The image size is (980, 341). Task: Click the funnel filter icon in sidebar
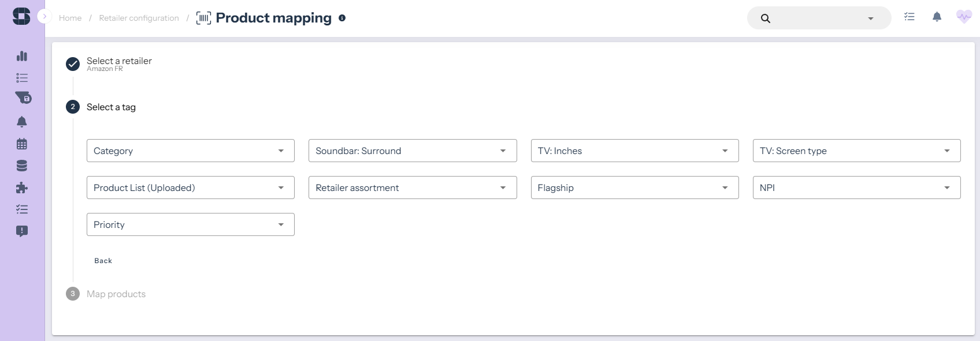click(23, 98)
